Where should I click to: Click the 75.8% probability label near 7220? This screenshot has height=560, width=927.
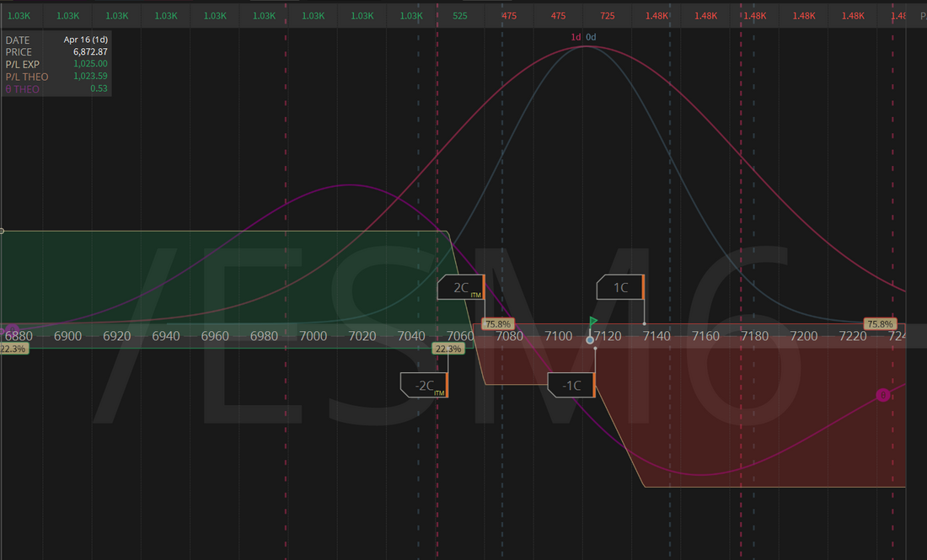pos(880,324)
